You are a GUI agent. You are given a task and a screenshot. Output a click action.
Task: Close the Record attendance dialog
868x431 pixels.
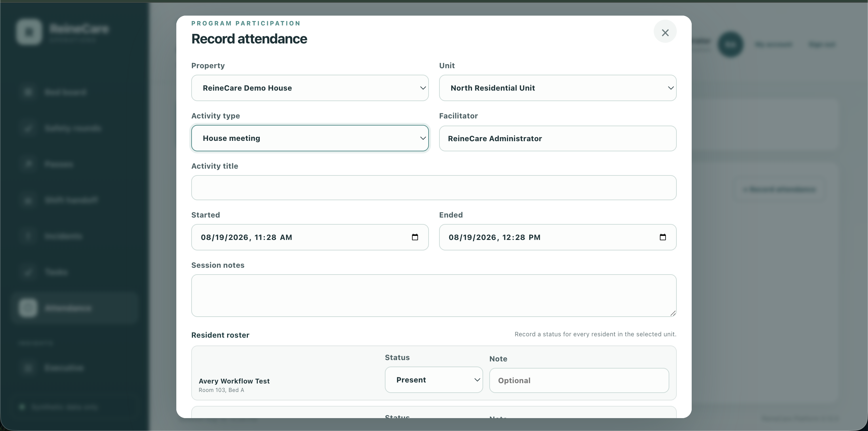point(665,32)
